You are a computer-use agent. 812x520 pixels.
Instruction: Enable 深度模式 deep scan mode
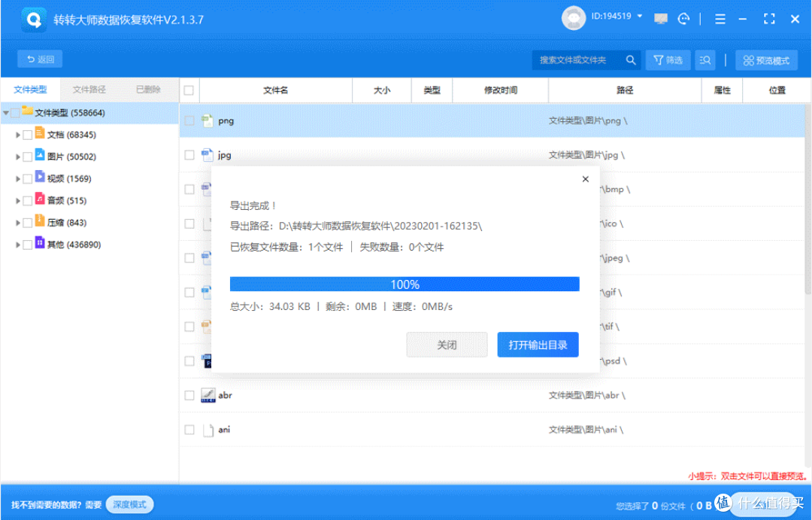tap(129, 504)
